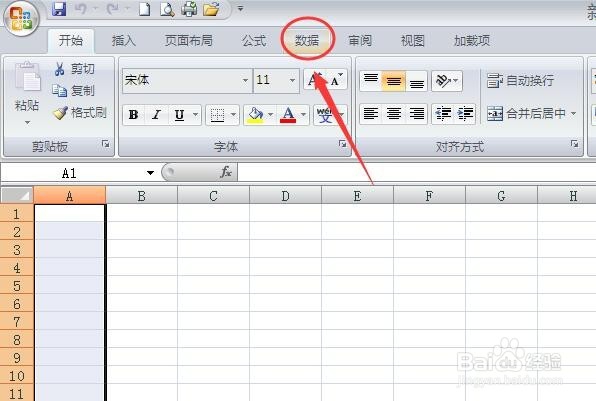The image size is (596, 401).
Task: Cut selection with 剪切
Action: 74,69
